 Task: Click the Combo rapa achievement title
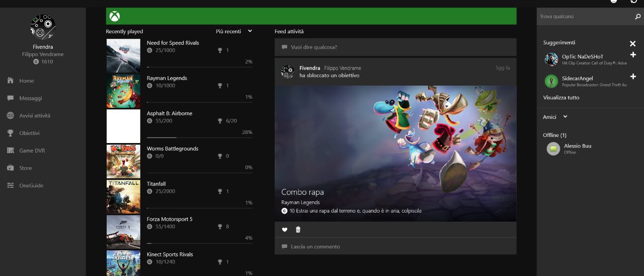(x=302, y=192)
